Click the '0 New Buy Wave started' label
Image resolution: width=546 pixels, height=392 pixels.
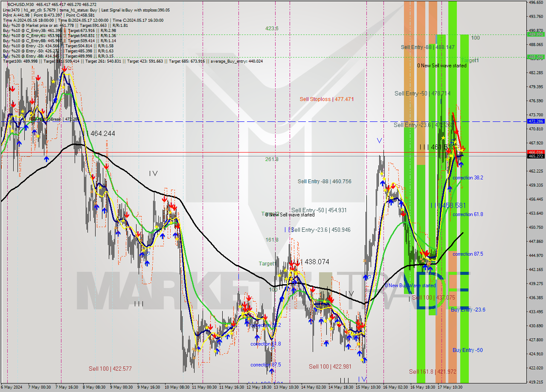coord(410,285)
